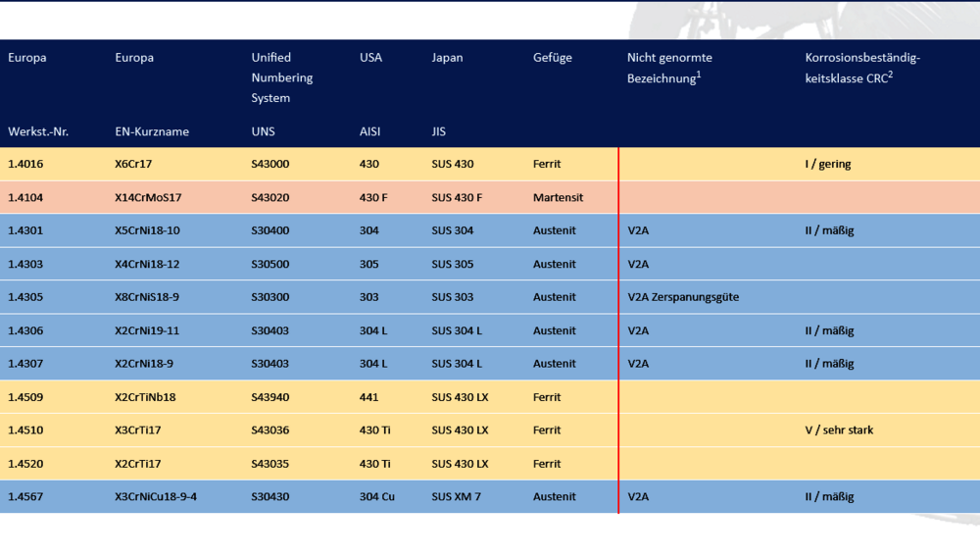Select AISI value 430 F
This screenshot has height=556, width=980.
[x=373, y=198]
